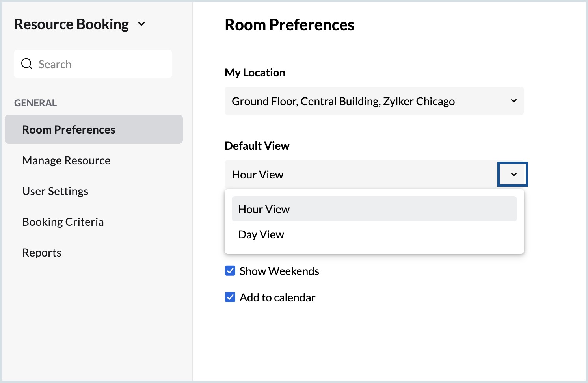
Task: Navigate to Reports
Action: coord(42,253)
